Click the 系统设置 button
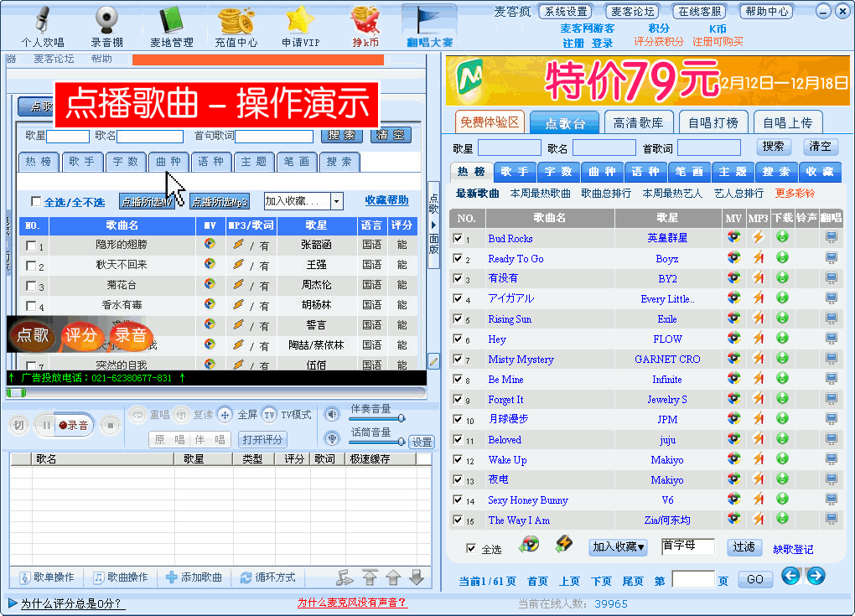This screenshot has width=855, height=616. pos(566,12)
